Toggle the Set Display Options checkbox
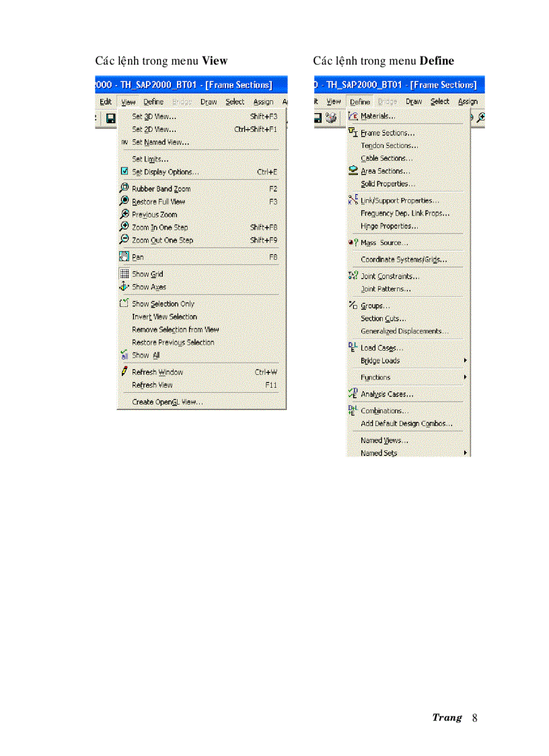The height and width of the screenshot is (756, 549). click(124, 172)
